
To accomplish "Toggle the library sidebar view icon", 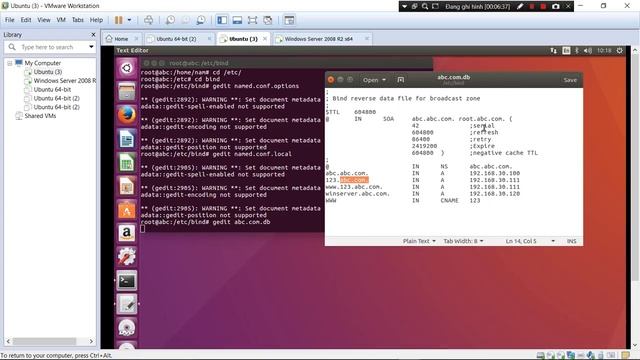I will coord(222,20).
